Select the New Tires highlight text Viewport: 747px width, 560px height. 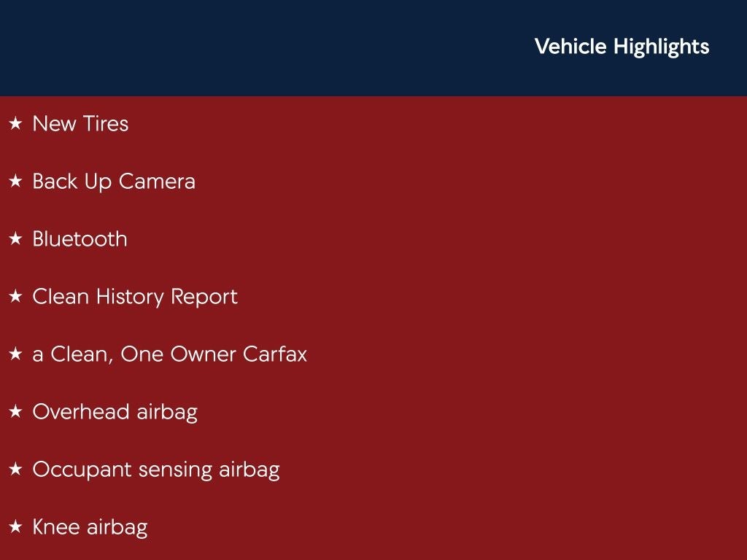[80, 124]
